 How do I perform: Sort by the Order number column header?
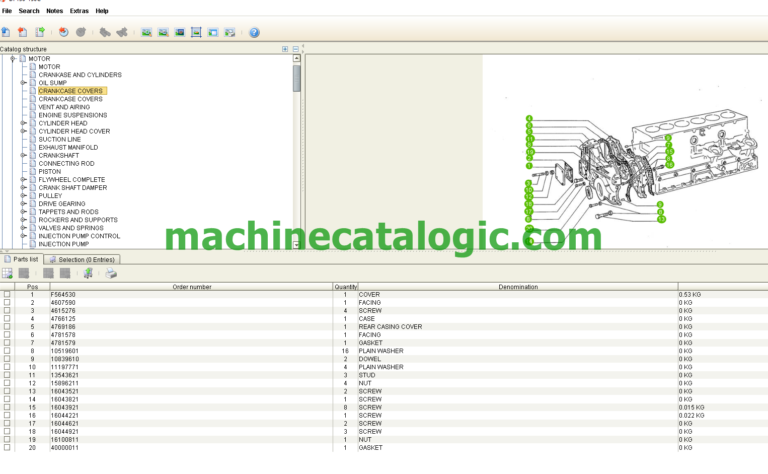192,286
